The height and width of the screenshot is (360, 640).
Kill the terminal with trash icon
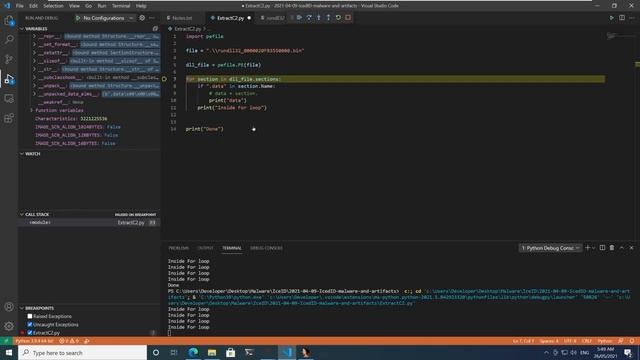(x=612, y=248)
